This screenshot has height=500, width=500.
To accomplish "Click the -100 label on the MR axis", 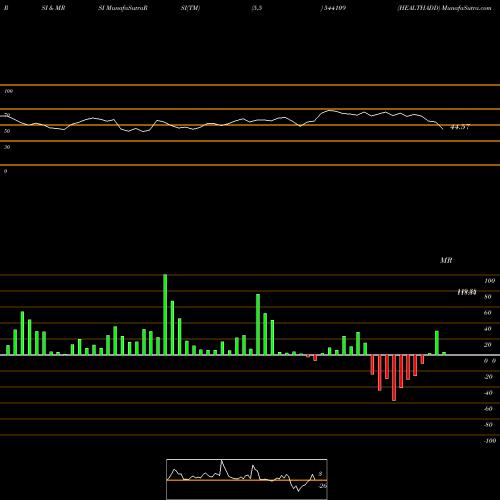I will 490,441.
